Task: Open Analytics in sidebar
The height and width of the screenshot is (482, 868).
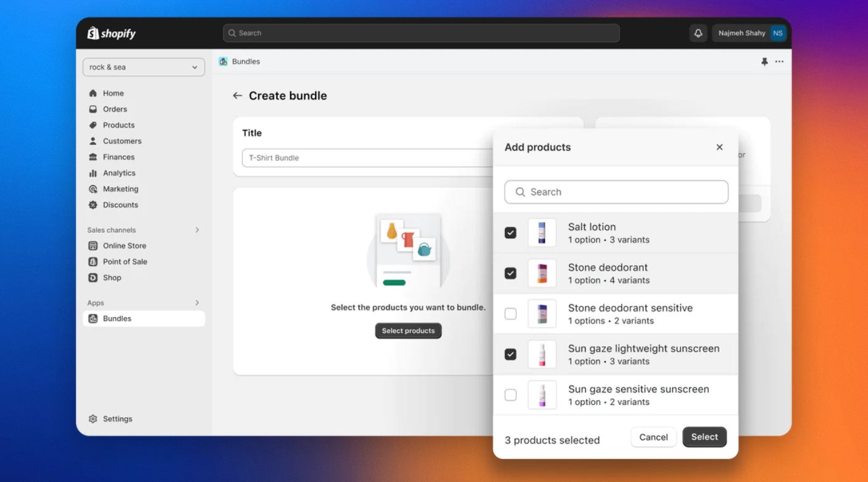Action: (x=119, y=174)
